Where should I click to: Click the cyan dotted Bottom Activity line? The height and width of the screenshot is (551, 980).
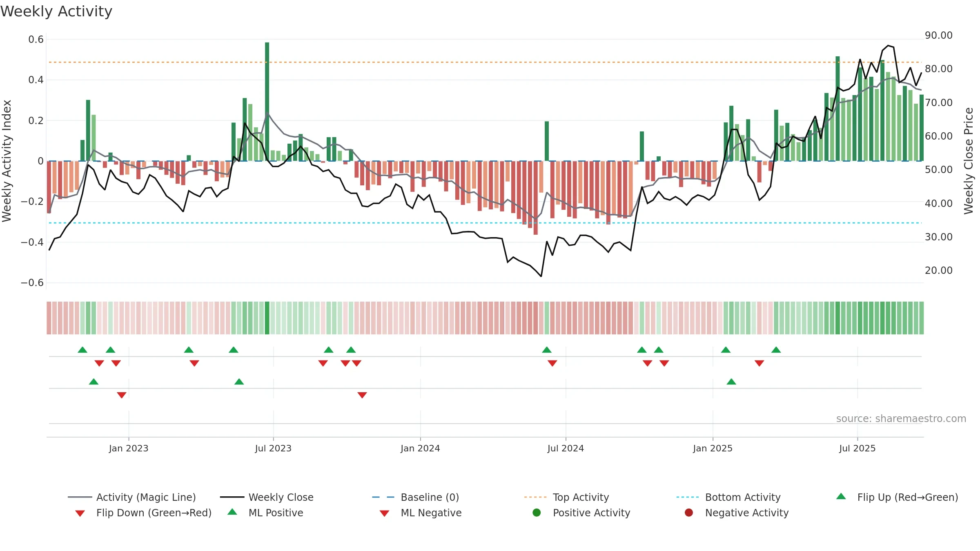pyautogui.click(x=485, y=223)
